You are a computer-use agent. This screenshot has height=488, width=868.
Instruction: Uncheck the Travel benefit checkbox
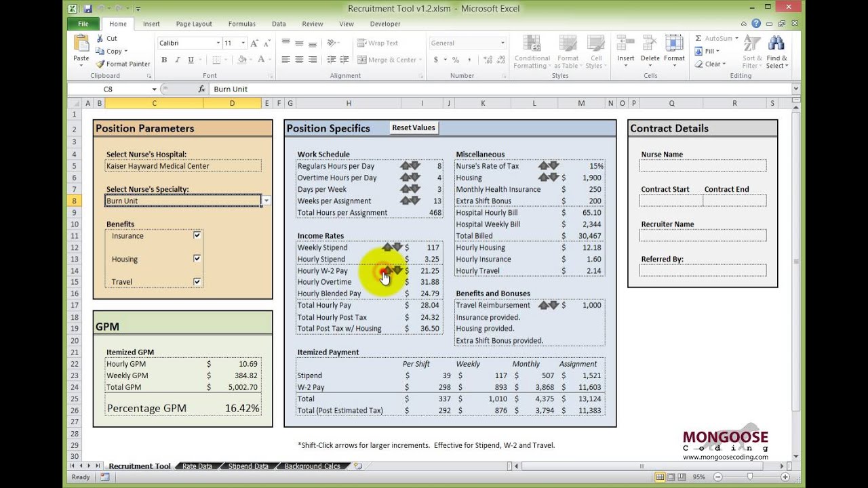tap(197, 281)
